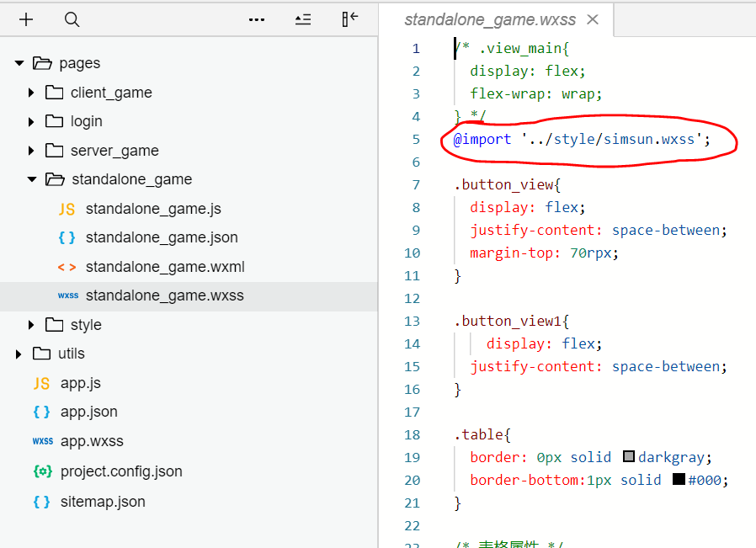Open the standalone_game.wxml file
The width and height of the screenshot is (756, 548).
pyautogui.click(x=165, y=267)
